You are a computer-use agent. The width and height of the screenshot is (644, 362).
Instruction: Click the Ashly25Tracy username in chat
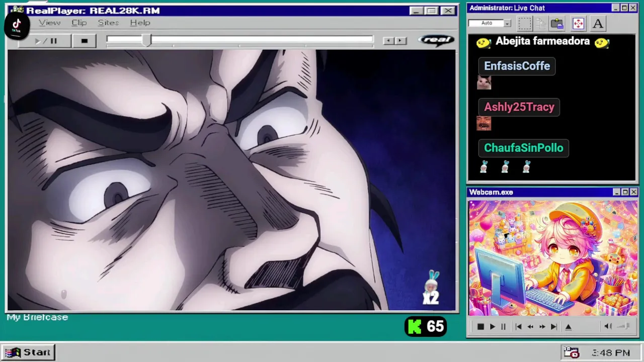pyautogui.click(x=519, y=107)
